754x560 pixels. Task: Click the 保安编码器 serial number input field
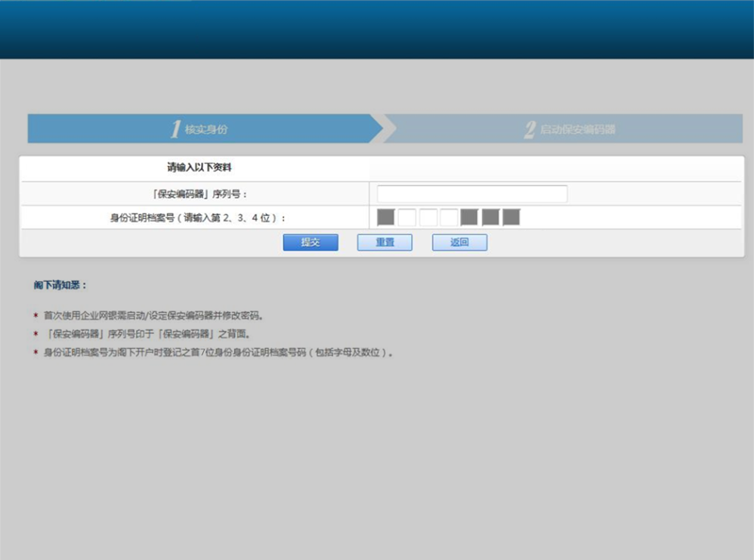pyautogui.click(x=472, y=194)
